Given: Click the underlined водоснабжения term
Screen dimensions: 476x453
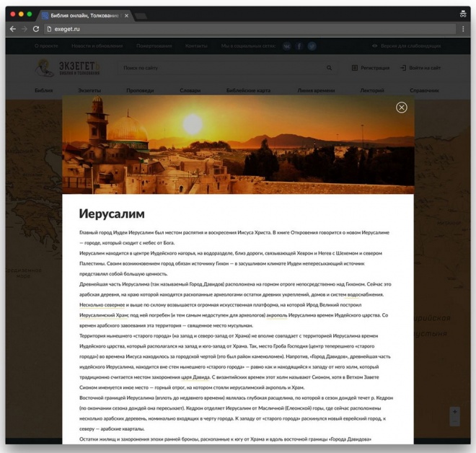Looking at the screenshot, I should (365, 294).
